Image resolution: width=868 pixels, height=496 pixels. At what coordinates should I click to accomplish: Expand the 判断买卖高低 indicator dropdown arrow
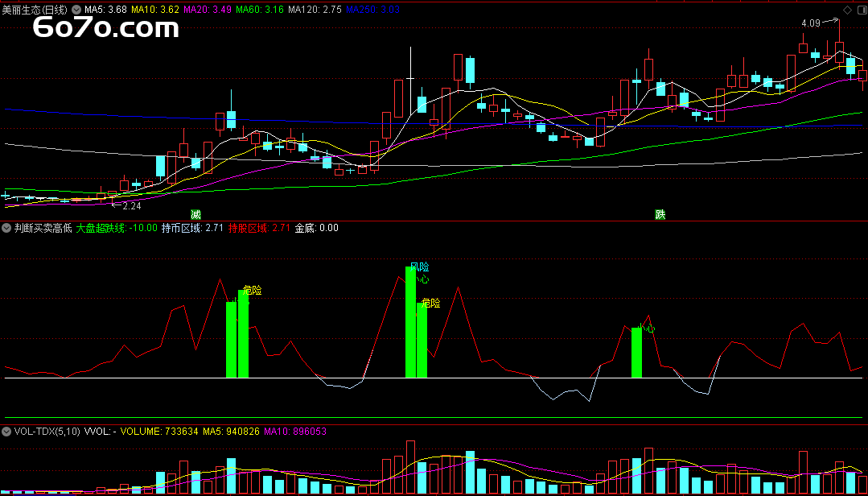click(7, 228)
